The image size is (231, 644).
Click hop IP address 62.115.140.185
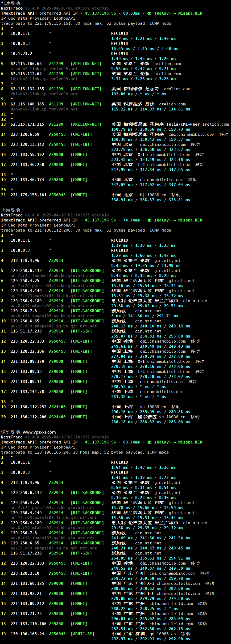tap(27, 104)
